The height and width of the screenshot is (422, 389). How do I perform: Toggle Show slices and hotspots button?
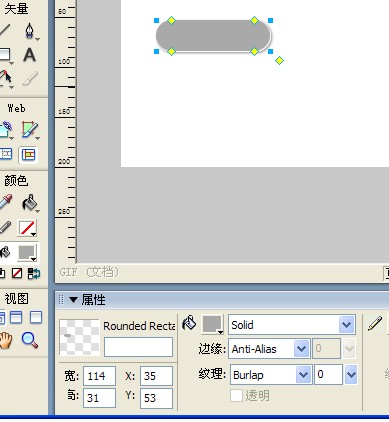tap(28, 155)
